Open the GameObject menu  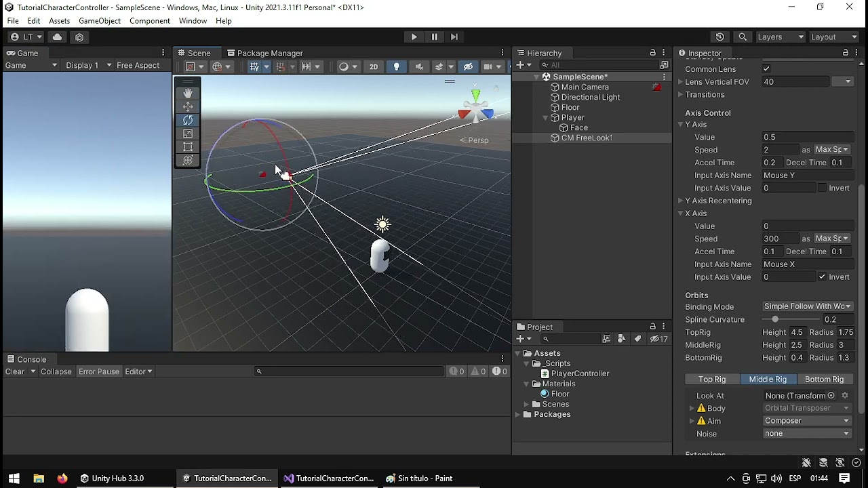pos(100,21)
